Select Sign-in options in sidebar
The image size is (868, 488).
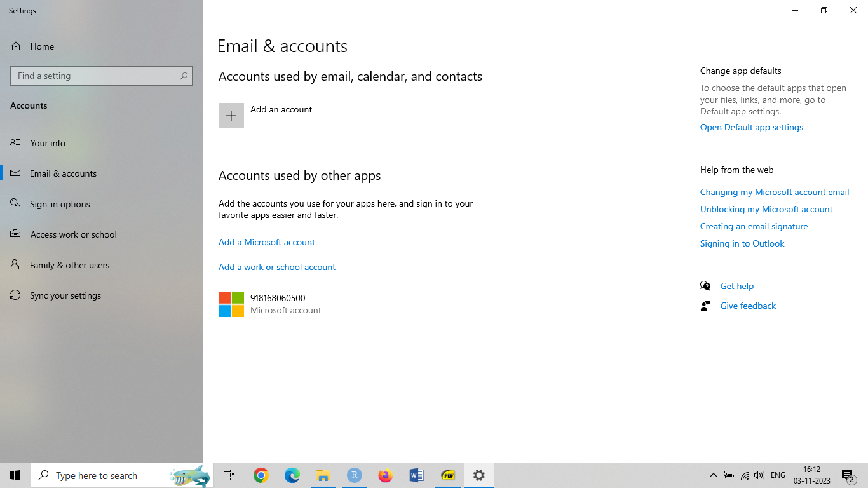tap(60, 204)
